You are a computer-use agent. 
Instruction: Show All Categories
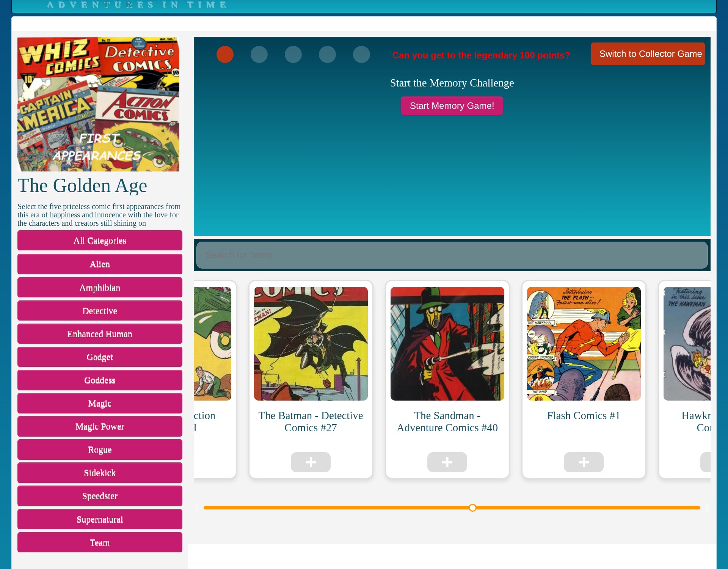tap(100, 240)
